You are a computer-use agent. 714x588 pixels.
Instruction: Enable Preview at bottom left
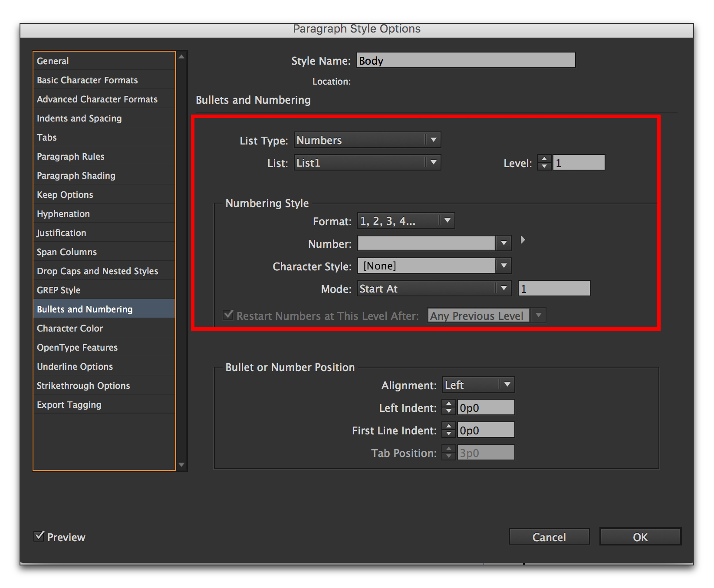click(39, 536)
